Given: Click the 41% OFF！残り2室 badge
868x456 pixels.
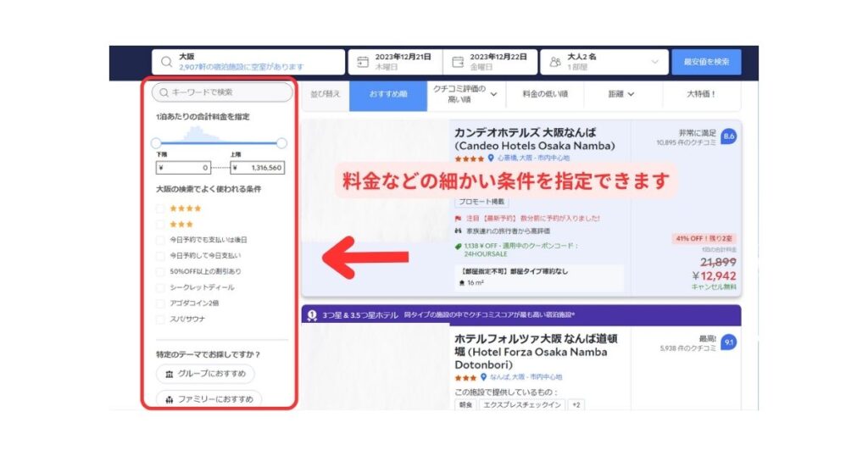Looking at the screenshot, I should (704, 238).
